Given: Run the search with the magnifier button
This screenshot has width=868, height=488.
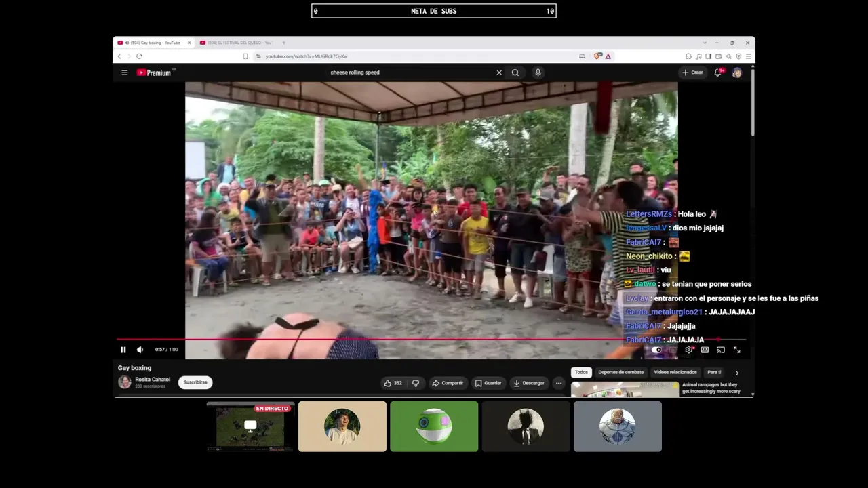Looking at the screenshot, I should pyautogui.click(x=515, y=73).
